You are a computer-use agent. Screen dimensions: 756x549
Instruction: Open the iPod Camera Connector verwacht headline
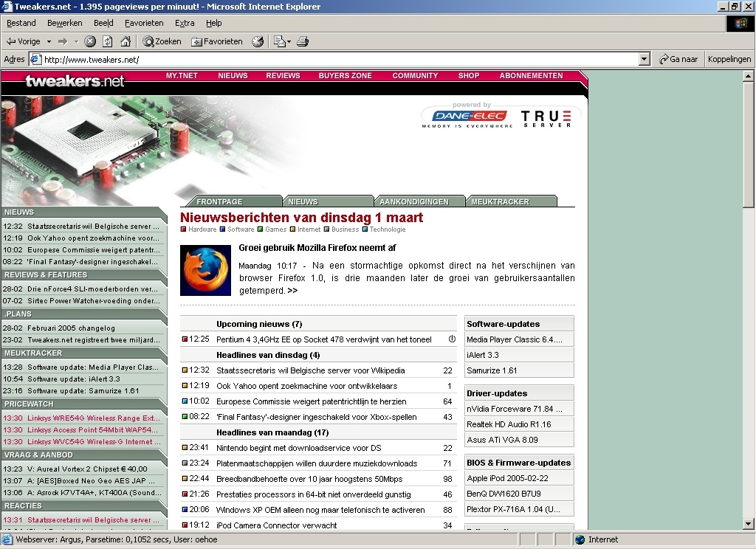pyautogui.click(x=277, y=525)
